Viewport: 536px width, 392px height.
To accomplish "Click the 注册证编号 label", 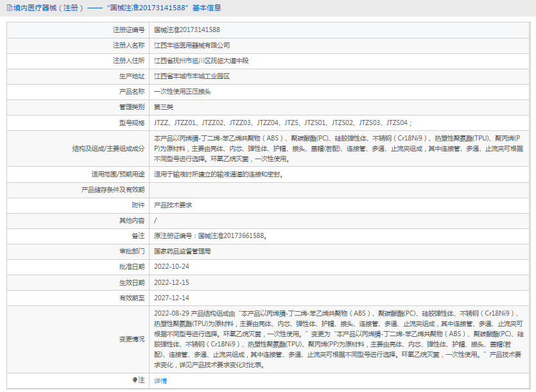I will coord(128,30).
